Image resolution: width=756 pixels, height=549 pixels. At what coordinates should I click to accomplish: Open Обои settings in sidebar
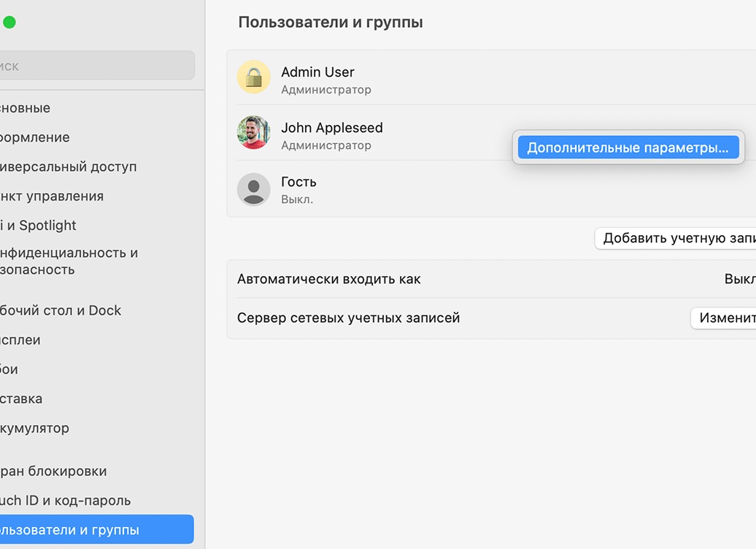point(9,369)
